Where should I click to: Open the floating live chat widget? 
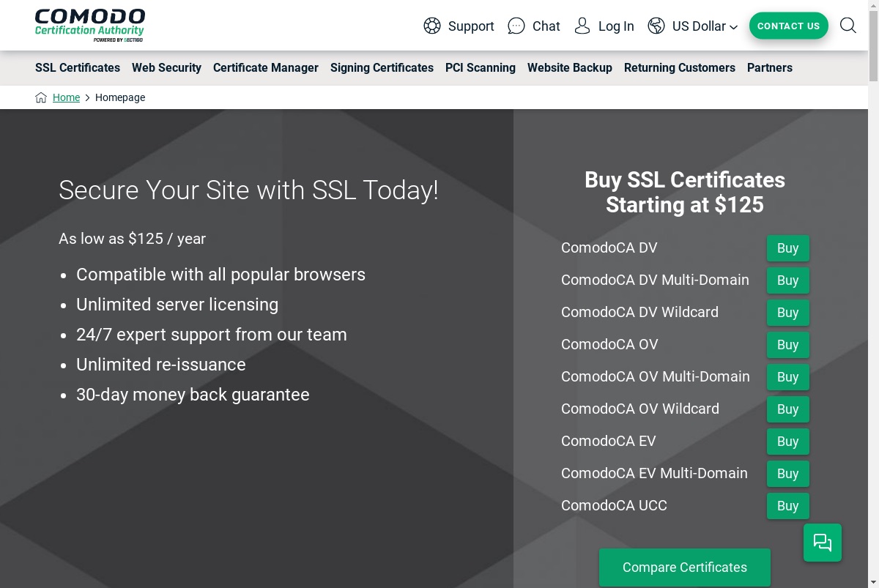pos(823,543)
